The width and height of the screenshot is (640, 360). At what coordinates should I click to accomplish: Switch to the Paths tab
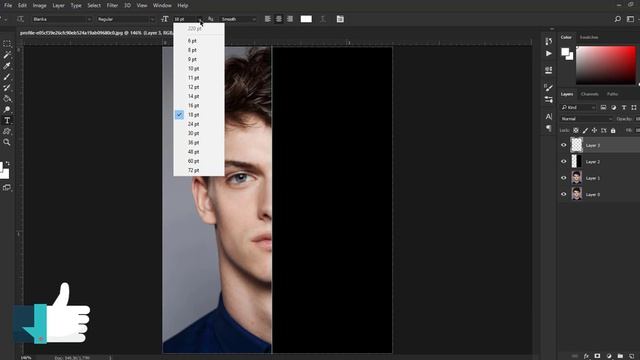(612, 94)
